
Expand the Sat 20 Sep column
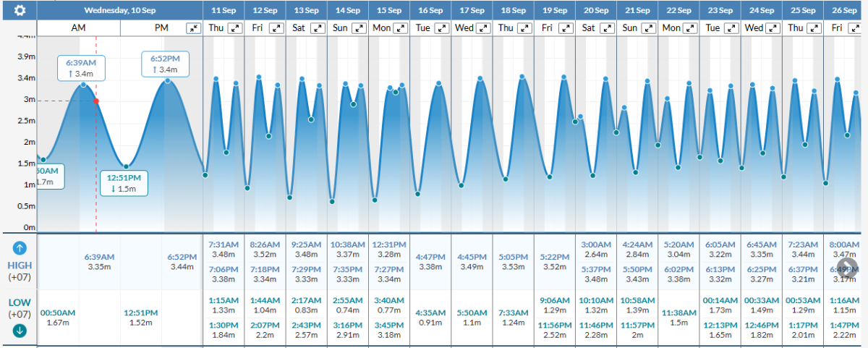pos(606,27)
